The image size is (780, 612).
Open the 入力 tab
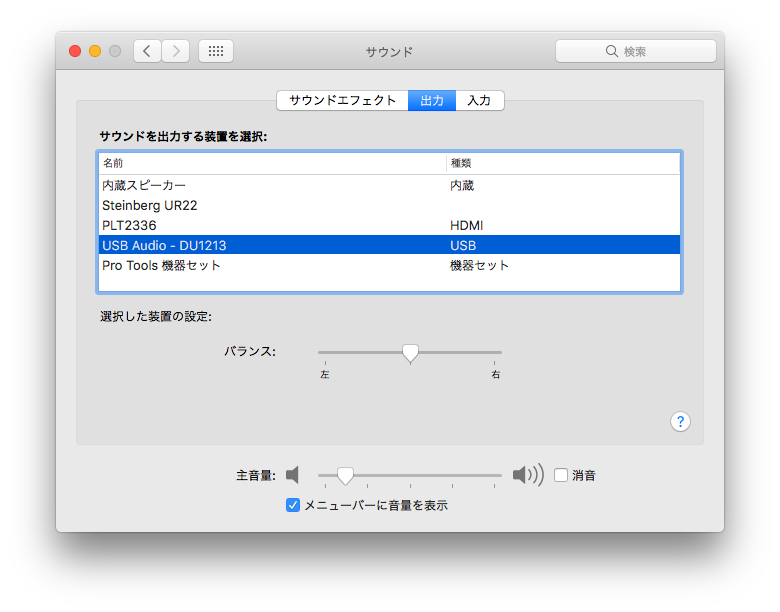tap(480, 101)
